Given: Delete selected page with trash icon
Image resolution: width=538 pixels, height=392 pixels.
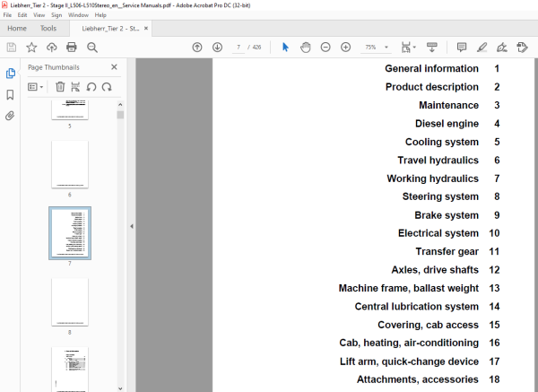Looking at the screenshot, I should click(60, 87).
